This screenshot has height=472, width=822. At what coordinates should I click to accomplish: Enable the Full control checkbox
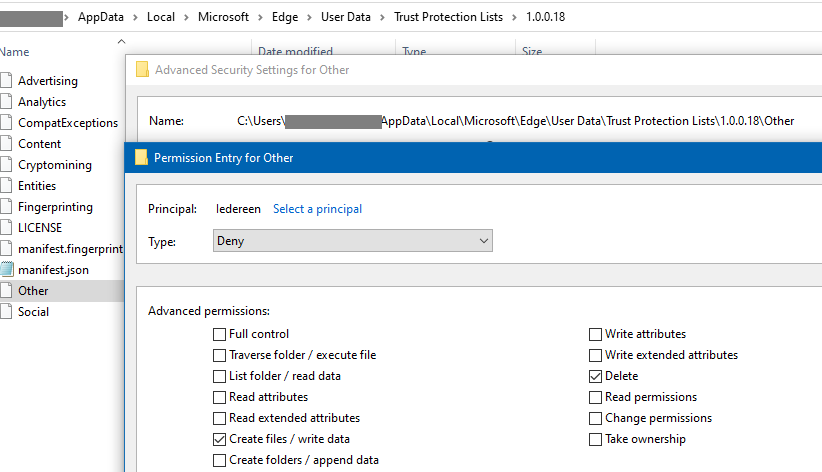(219, 334)
